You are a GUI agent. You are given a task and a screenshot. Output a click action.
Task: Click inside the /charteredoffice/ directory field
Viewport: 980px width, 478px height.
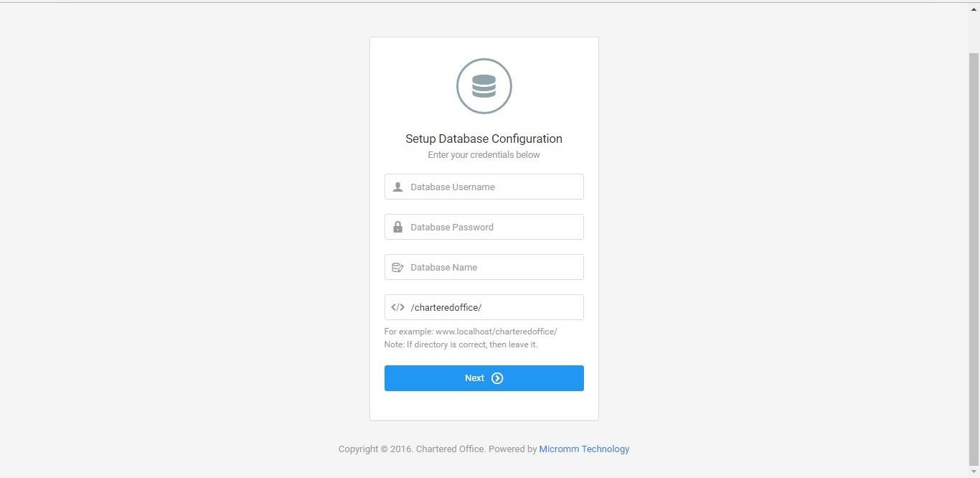coord(484,307)
